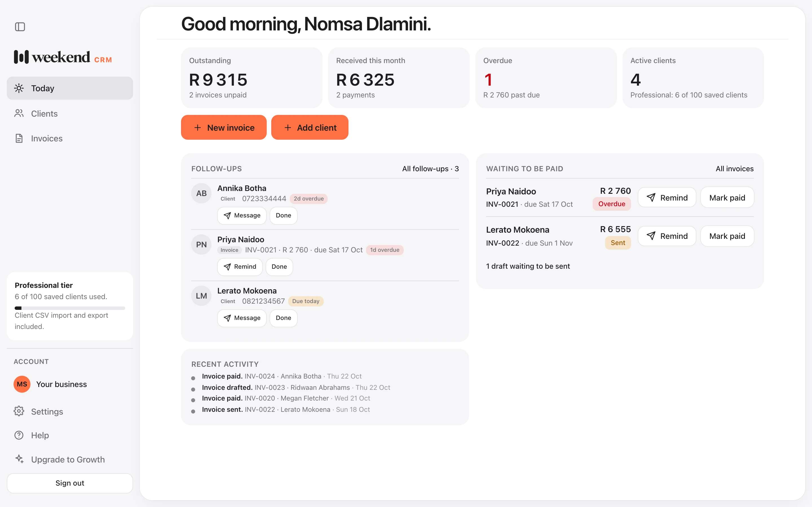
Task: Click the sparkle icon beside Upgrade to Growth
Action: pyautogui.click(x=19, y=459)
